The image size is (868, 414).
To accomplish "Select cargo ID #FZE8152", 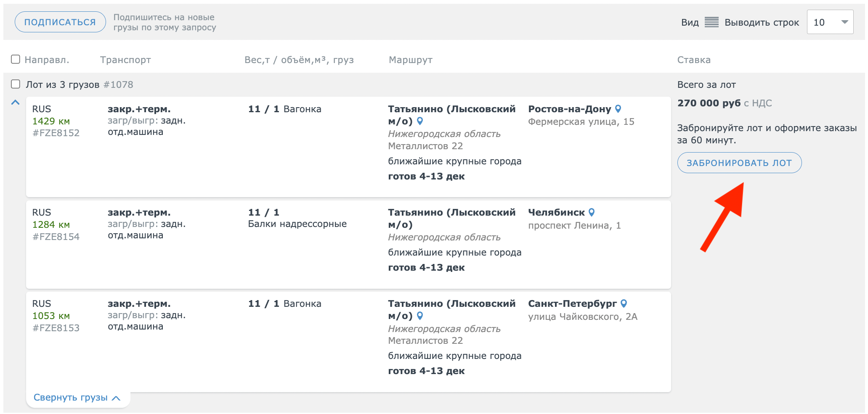I will point(56,133).
